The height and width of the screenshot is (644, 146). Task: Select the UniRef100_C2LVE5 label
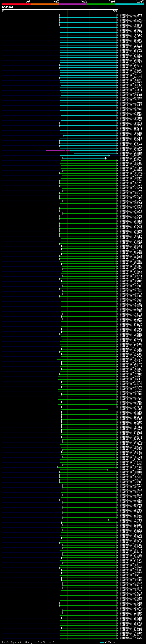(131, 500)
